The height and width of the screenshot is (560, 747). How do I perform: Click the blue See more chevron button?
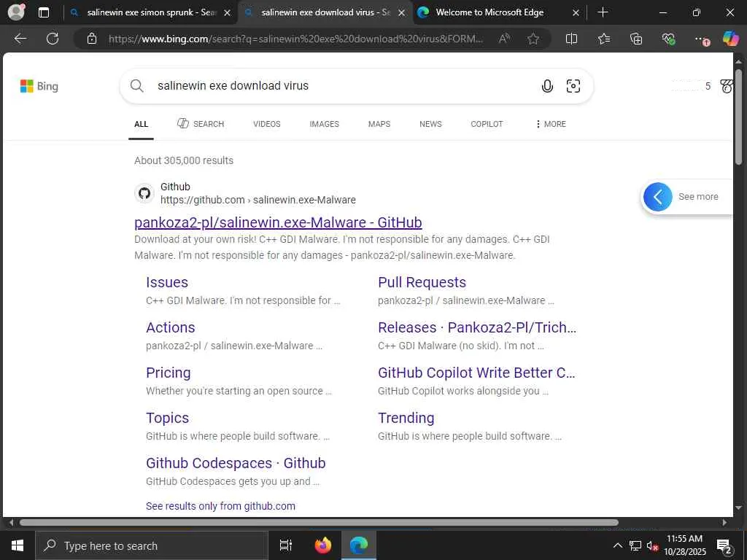[657, 197]
